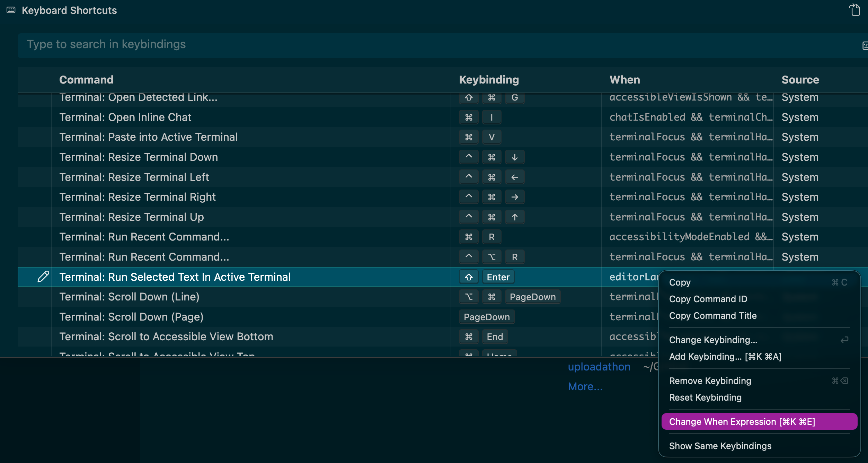Select Copy from the context menu
The image size is (868, 463).
680,282
